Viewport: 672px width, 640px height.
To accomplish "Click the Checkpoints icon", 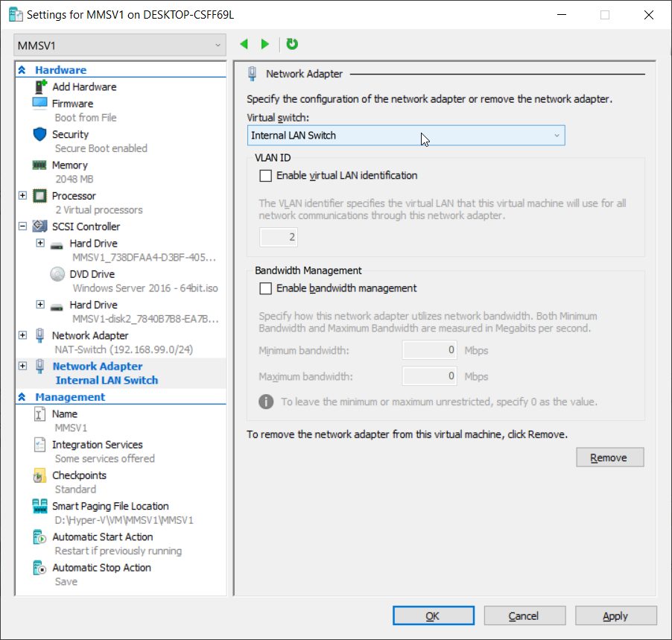I will click(39, 475).
